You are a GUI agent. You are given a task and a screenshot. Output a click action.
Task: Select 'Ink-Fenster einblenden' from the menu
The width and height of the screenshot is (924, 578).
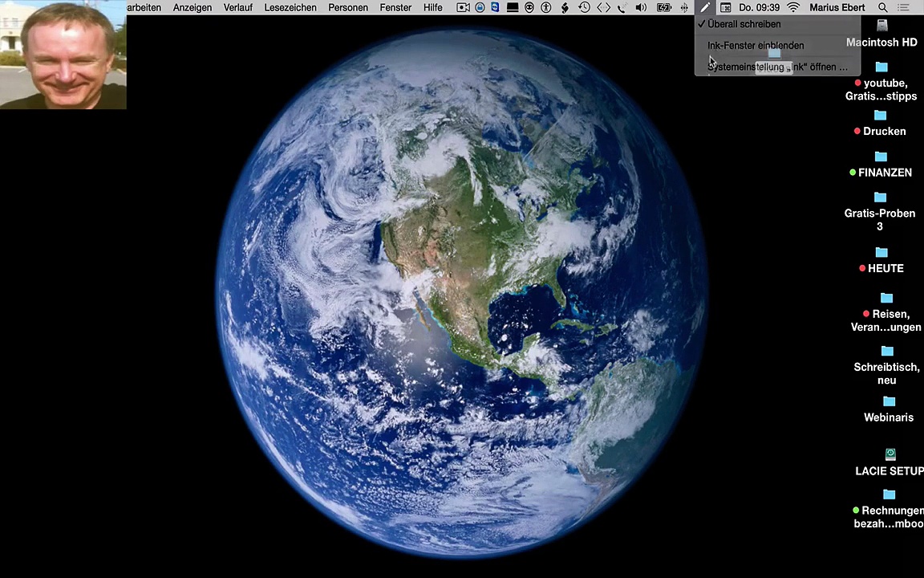click(x=777, y=46)
